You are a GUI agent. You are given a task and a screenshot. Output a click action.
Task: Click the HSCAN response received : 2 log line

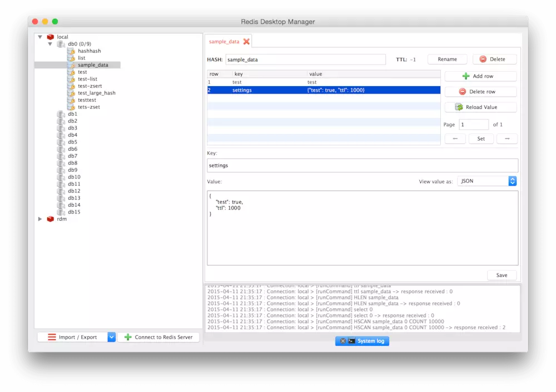point(356,328)
